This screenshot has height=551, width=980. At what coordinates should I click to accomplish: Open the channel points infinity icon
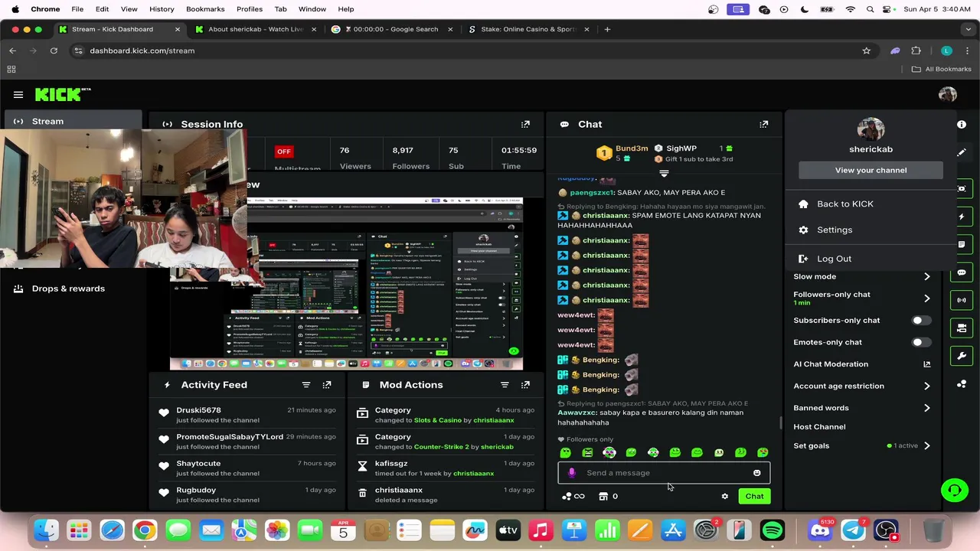(x=573, y=497)
